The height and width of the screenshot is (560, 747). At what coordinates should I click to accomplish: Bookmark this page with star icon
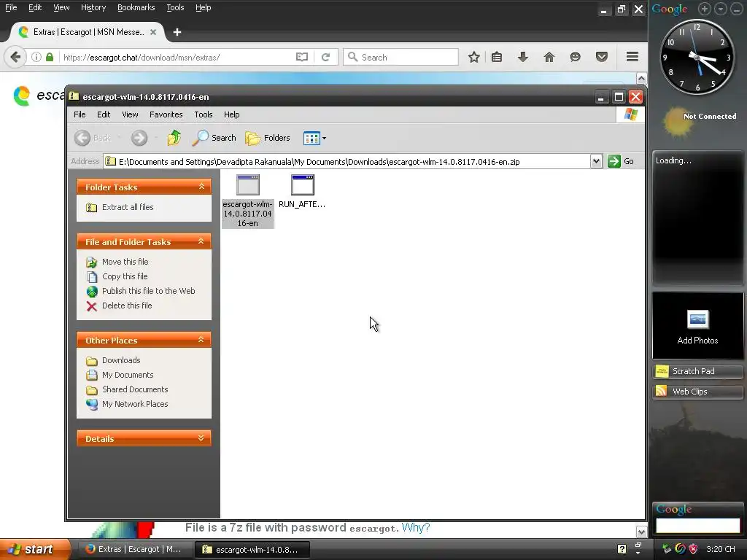click(473, 57)
